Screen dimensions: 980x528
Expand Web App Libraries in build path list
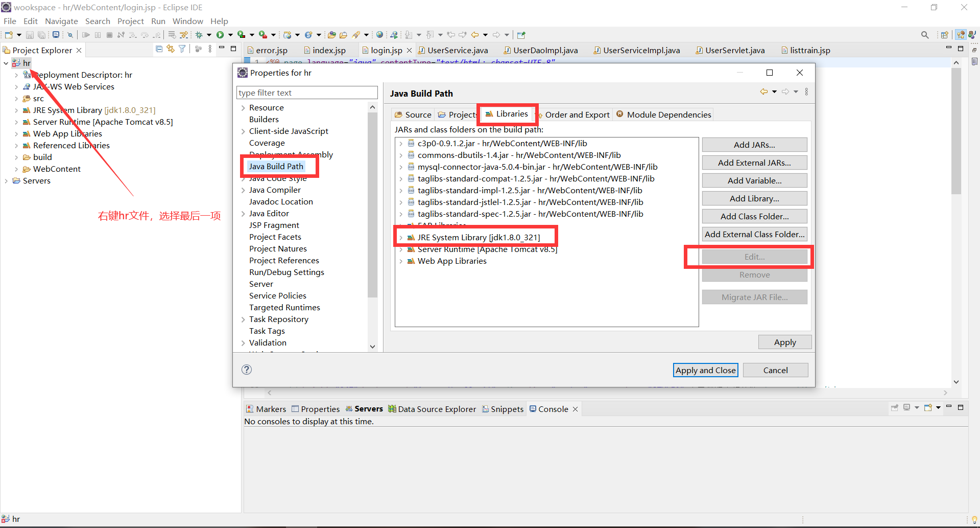[401, 261]
